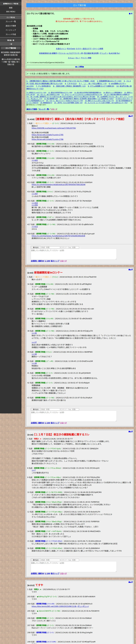This screenshot has height=644, width=136.
Task: Open x.com kragswgncroksbt status link
Action: coord(58,185)
